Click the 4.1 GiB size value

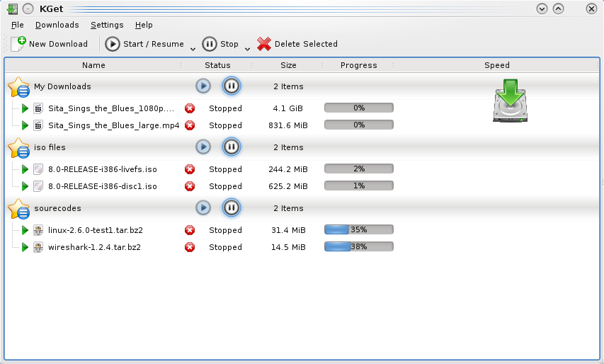(287, 108)
